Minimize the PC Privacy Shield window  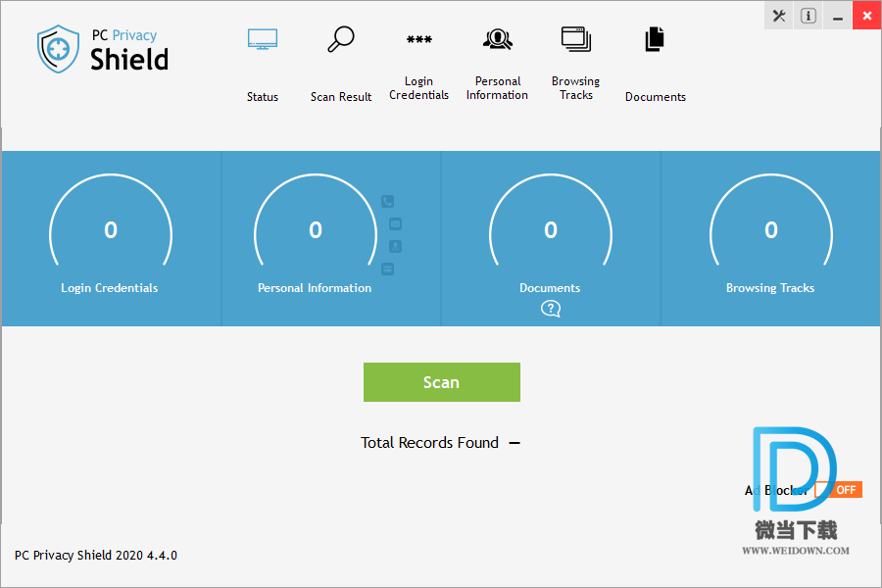point(838,16)
